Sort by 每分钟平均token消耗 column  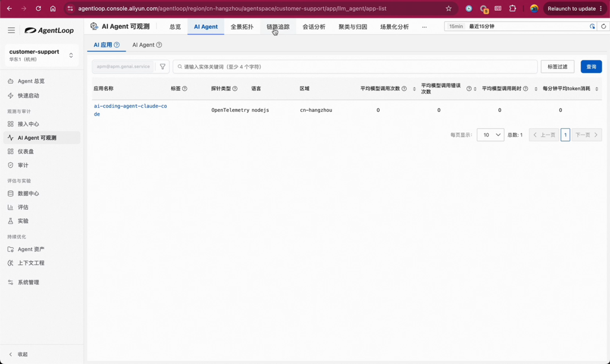[596, 89]
